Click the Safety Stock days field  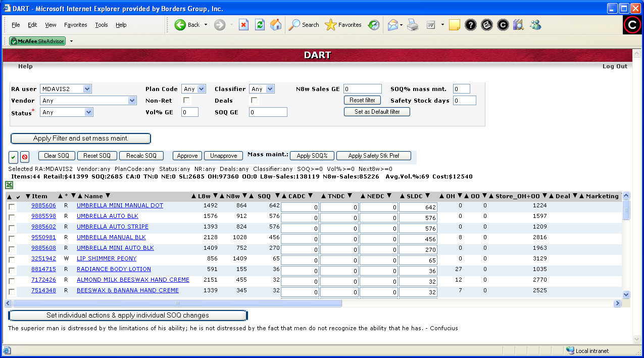click(465, 101)
